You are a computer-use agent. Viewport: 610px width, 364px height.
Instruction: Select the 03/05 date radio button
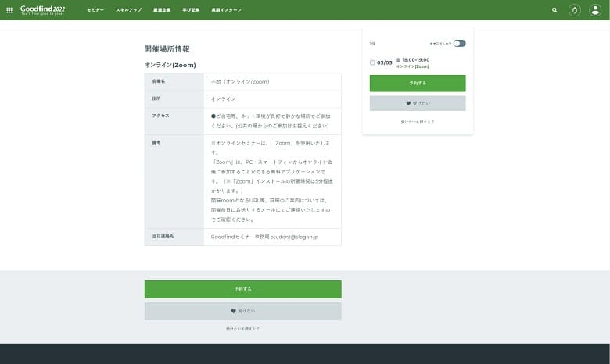(372, 62)
